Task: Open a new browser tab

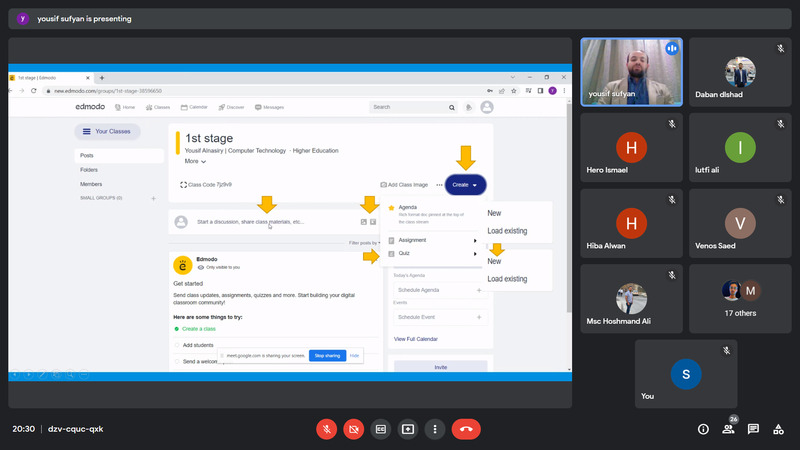Action: point(102,78)
